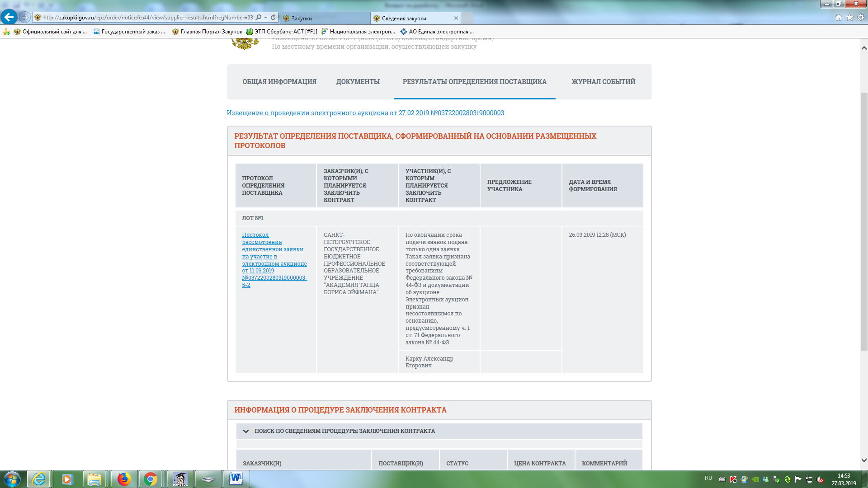The height and width of the screenshot is (488, 868).
Task: Open address bar autocomplete dropdown arrow
Action: click(x=266, y=18)
